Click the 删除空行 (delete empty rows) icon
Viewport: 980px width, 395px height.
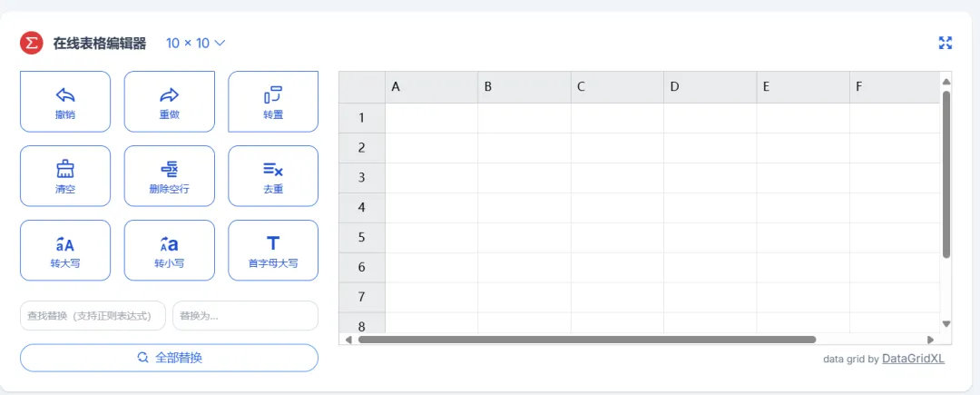pyautogui.click(x=169, y=175)
